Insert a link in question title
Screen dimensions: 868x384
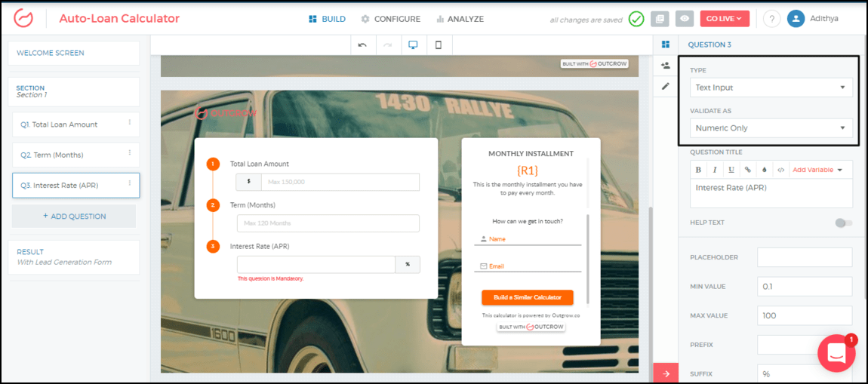pos(748,170)
